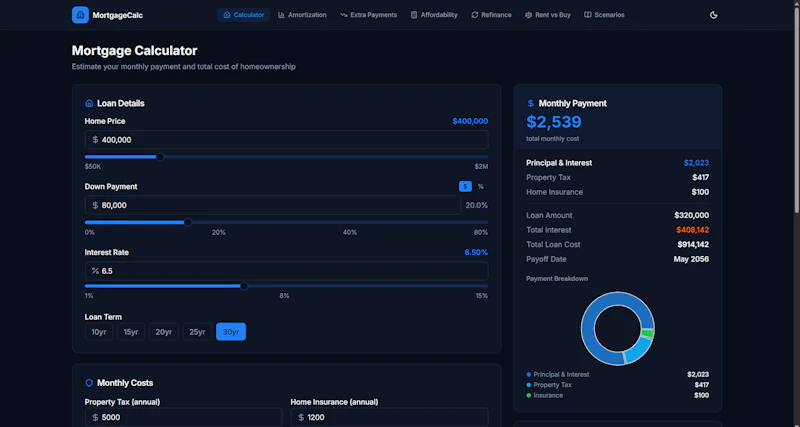Screen dimensions: 800x427
Task: Click the Down Payment slider handle
Action: point(188,222)
